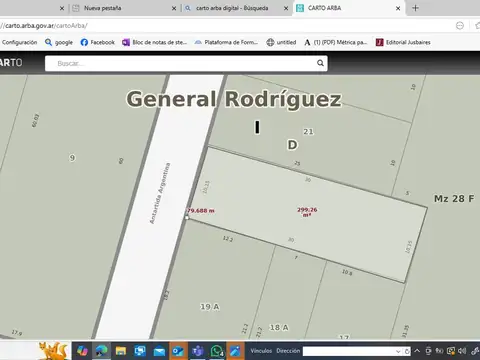The image size is (480, 360).
Task: Click the 19 A parcel label
Action: tap(210, 307)
